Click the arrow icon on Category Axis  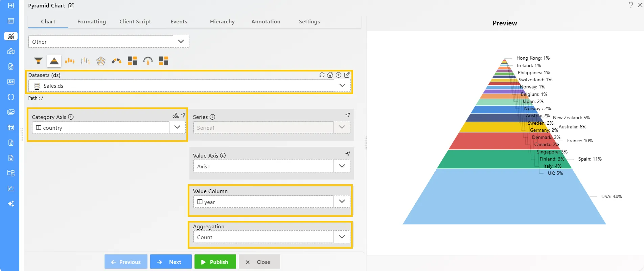click(x=183, y=115)
